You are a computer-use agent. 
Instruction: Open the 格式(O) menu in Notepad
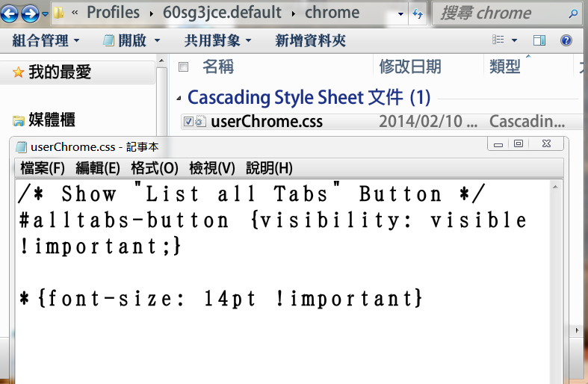click(155, 168)
